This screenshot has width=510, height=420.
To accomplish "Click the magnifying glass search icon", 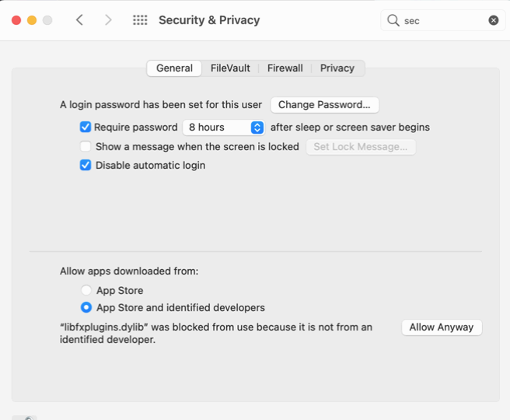I will (x=393, y=20).
